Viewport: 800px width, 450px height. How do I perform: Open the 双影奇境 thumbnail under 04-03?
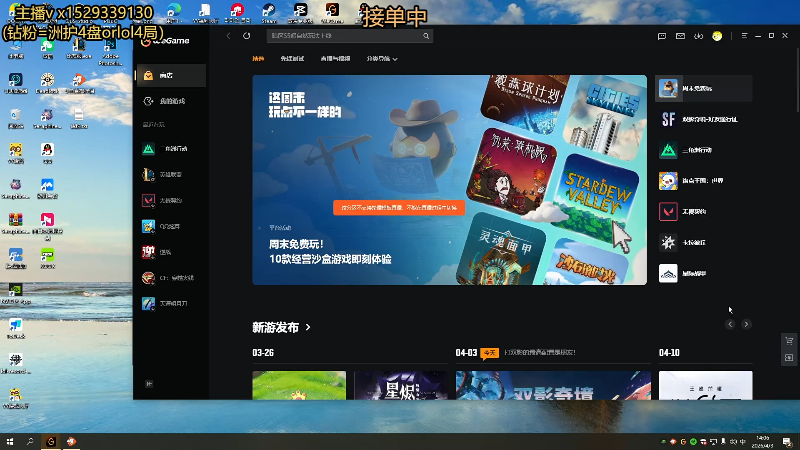tap(553, 385)
